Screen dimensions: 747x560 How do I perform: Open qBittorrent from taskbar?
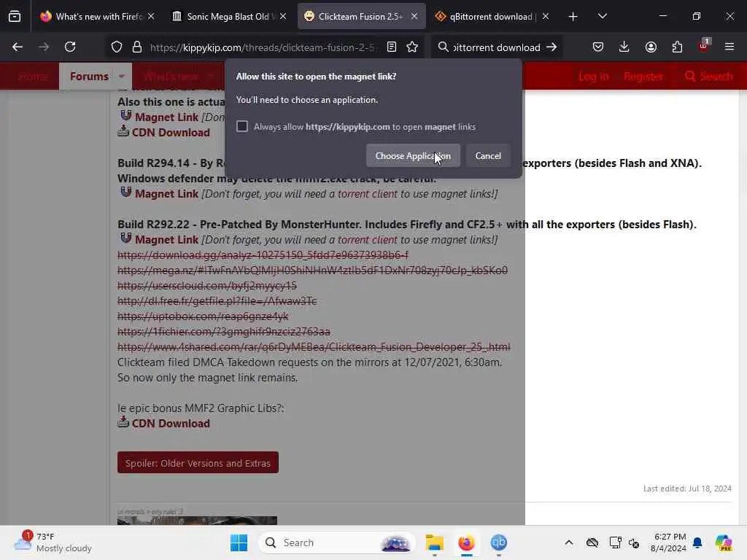pyautogui.click(x=498, y=542)
